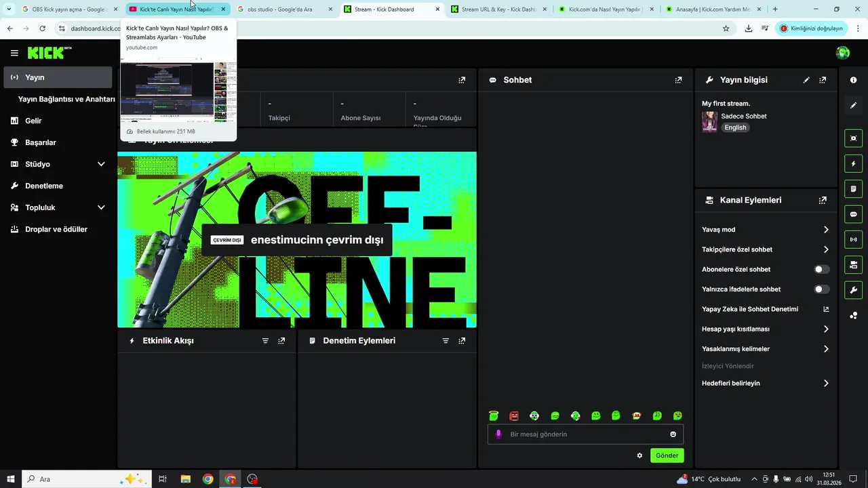Open chat settings gear icon
Viewport: 868px width, 488px height.
coord(639,455)
